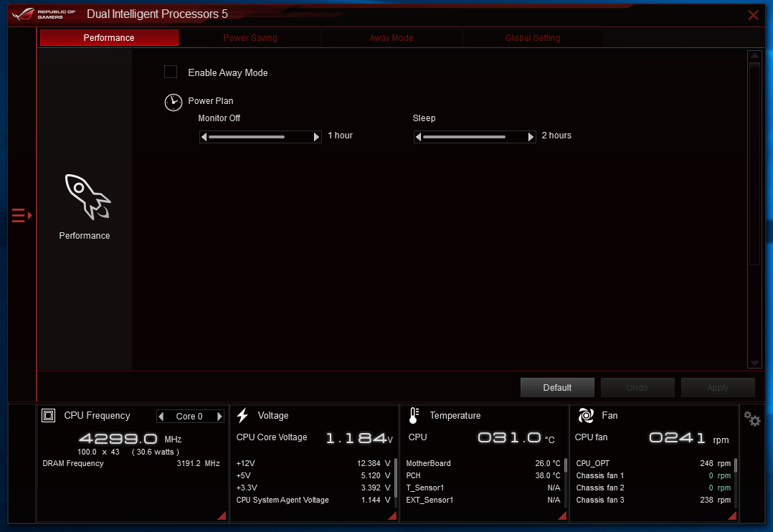Click the ROG Republic of Gamers logo
The height and width of the screenshot is (532, 773).
(x=44, y=14)
